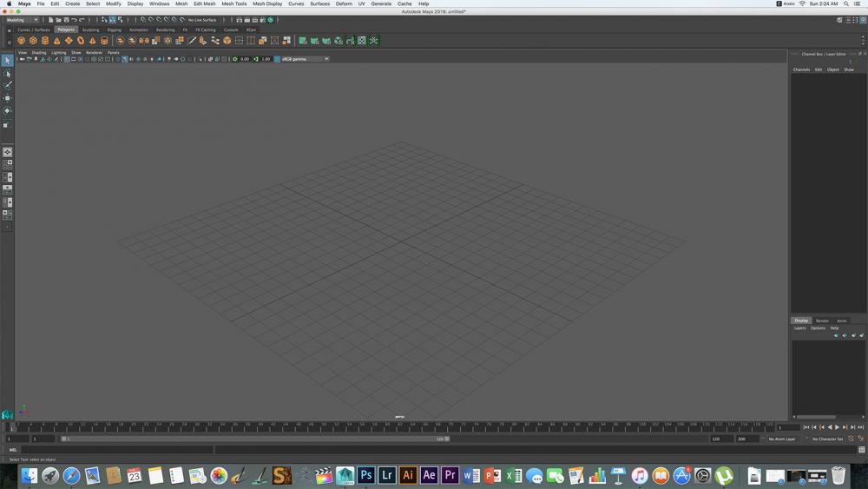Image resolution: width=868 pixels, height=489 pixels.
Task: Click the Layer Editor horizontal scrollbar
Action: pyautogui.click(x=817, y=417)
